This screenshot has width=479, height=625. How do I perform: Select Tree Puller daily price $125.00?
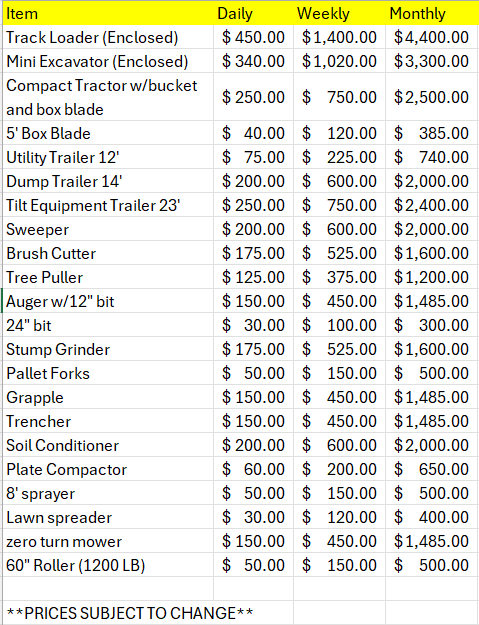pos(253,277)
